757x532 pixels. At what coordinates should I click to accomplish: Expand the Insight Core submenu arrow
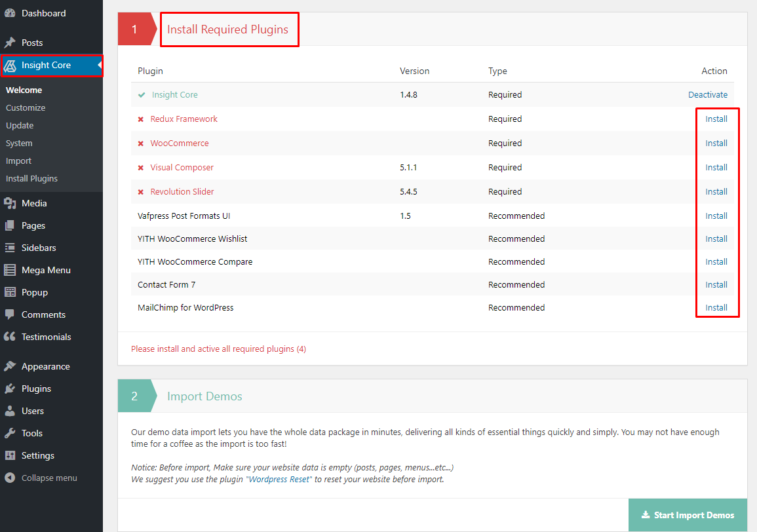point(98,66)
